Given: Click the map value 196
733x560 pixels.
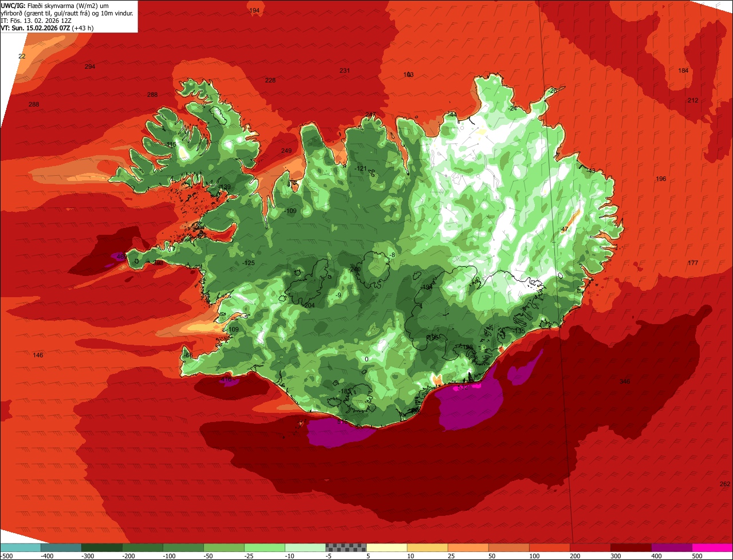Looking at the screenshot, I should point(661,179).
